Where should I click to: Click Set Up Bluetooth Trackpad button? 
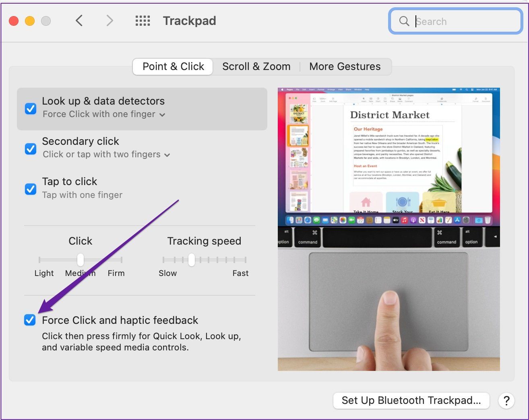pos(411,400)
